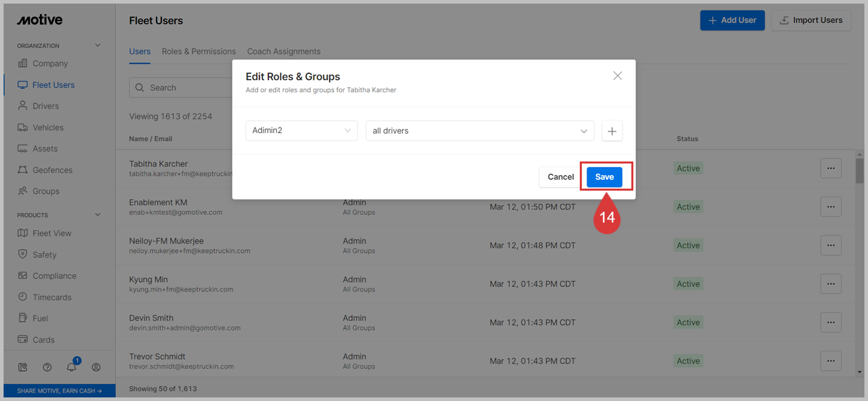Select user name Kyung Min
The height and width of the screenshot is (401, 868).
pos(149,280)
